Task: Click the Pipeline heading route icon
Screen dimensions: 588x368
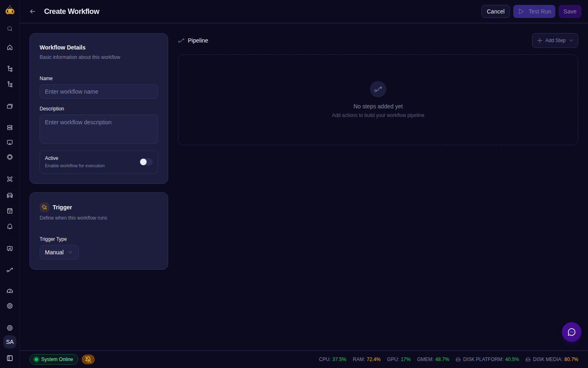Action: (181, 40)
